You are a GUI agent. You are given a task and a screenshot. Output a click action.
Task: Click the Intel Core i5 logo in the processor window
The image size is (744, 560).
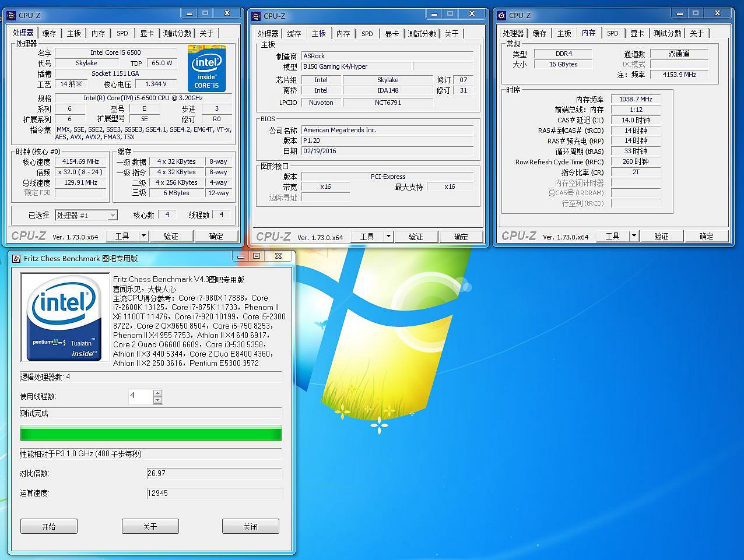pyautogui.click(x=206, y=68)
